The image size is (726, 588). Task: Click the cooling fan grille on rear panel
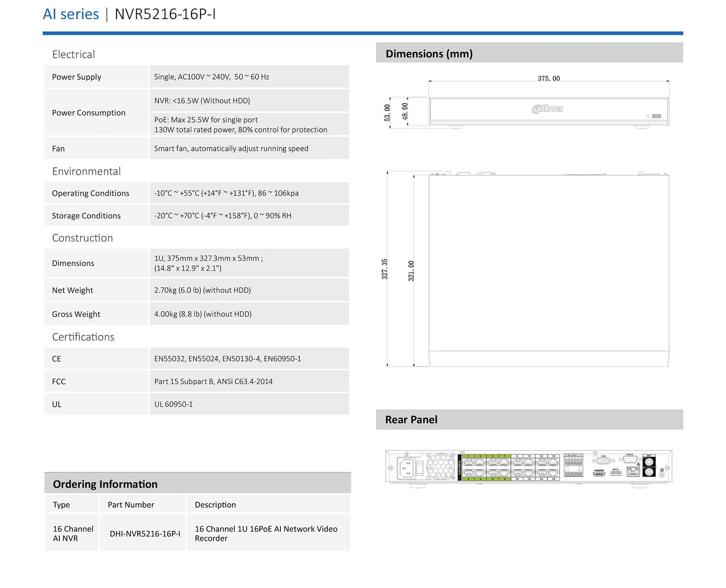click(x=441, y=466)
